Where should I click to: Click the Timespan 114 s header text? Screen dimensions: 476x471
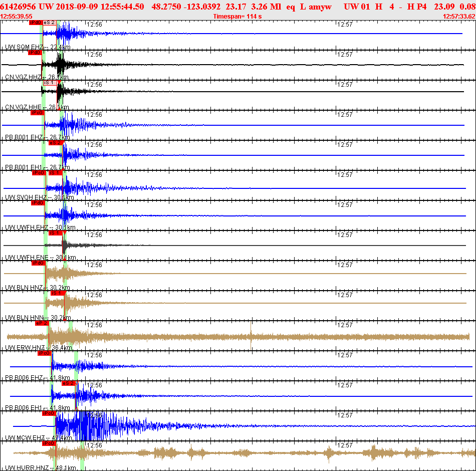coord(237,17)
